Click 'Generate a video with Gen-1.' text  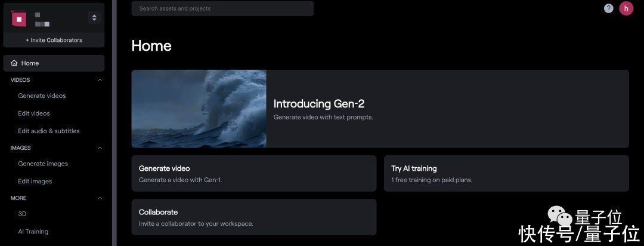(x=180, y=180)
